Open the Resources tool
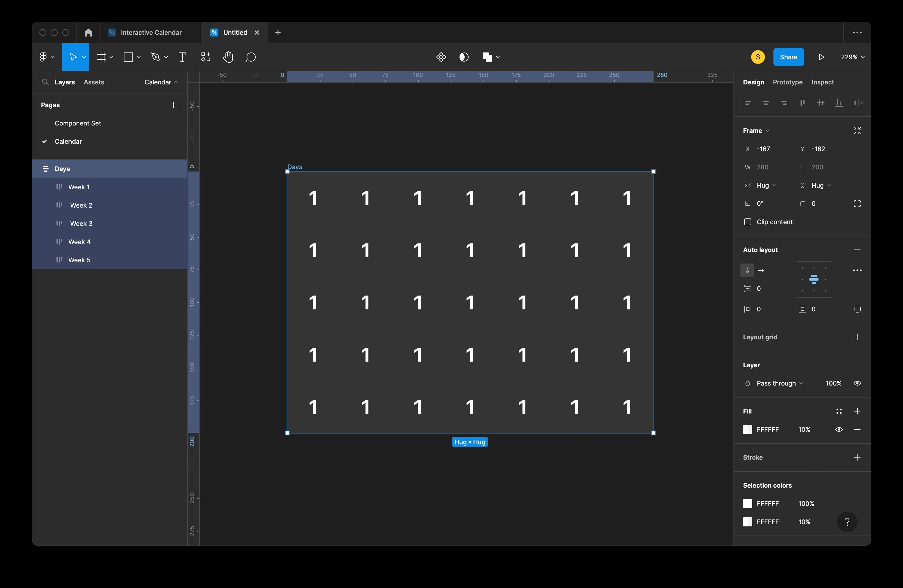 point(206,57)
